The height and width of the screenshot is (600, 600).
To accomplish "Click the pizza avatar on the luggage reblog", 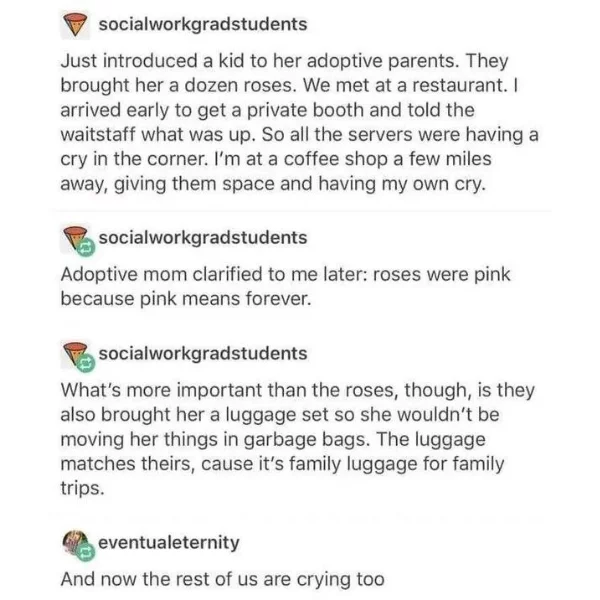I will [x=74, y=354].
